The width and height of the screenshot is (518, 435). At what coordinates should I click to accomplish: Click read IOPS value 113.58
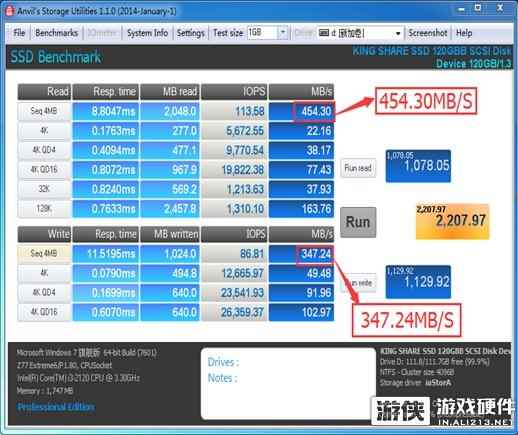(x=234, y=111)
